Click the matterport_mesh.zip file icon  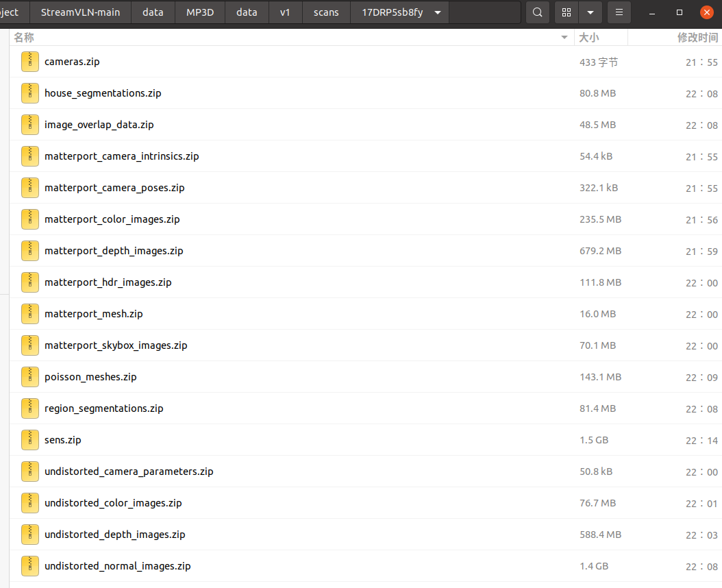[30, 314]
